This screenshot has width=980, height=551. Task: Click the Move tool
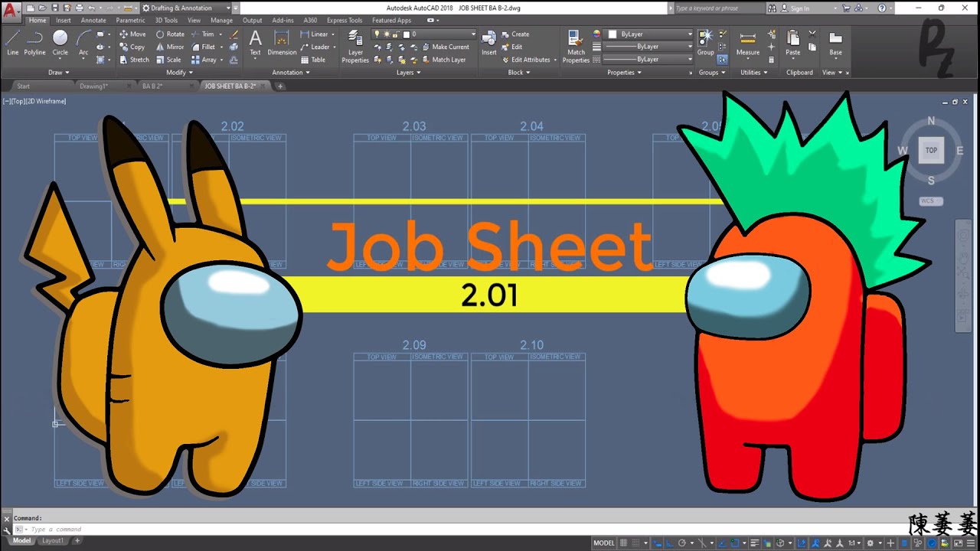pyautogui.click(x=132, y=34)
